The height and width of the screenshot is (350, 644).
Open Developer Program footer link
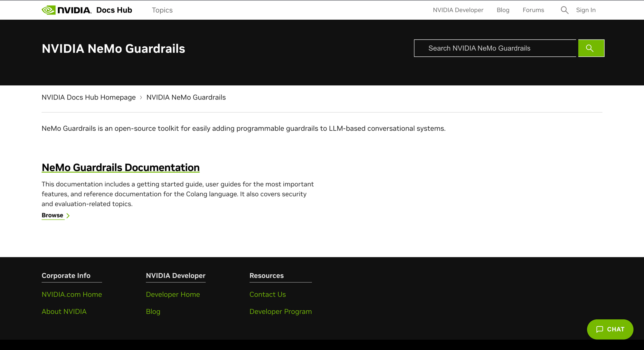[x=281, y=311]
